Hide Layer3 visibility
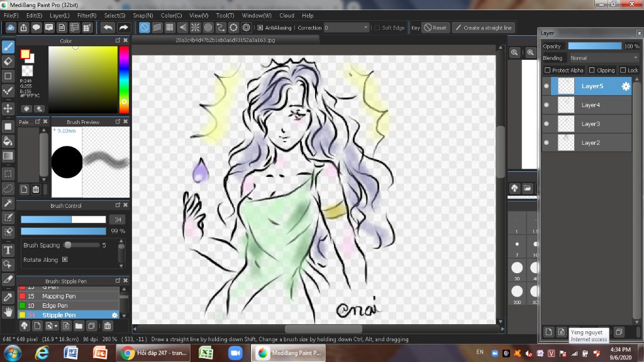The width and height of the screenshot is (644, 362). point(547,124)
